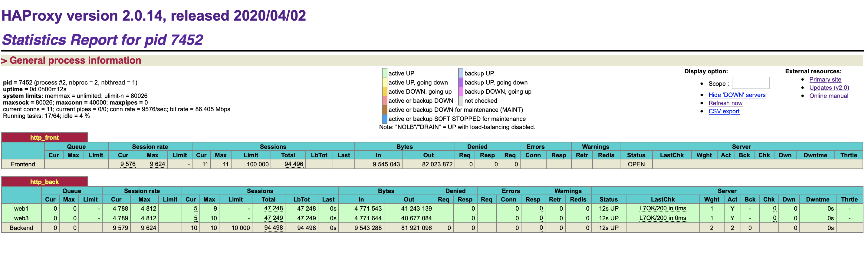Open the Updates (v2.0) link
The width and height of the screenshot is (868, 280).
(x=829, y=88)
